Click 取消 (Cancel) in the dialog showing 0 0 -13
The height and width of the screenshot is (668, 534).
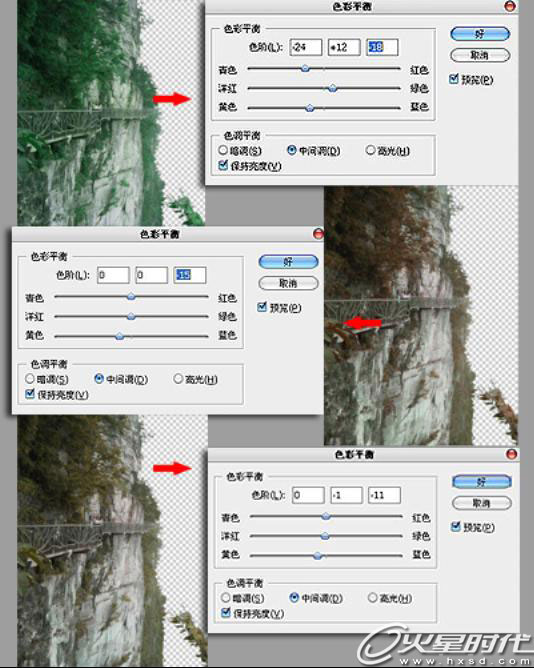(x=288, y=283)
